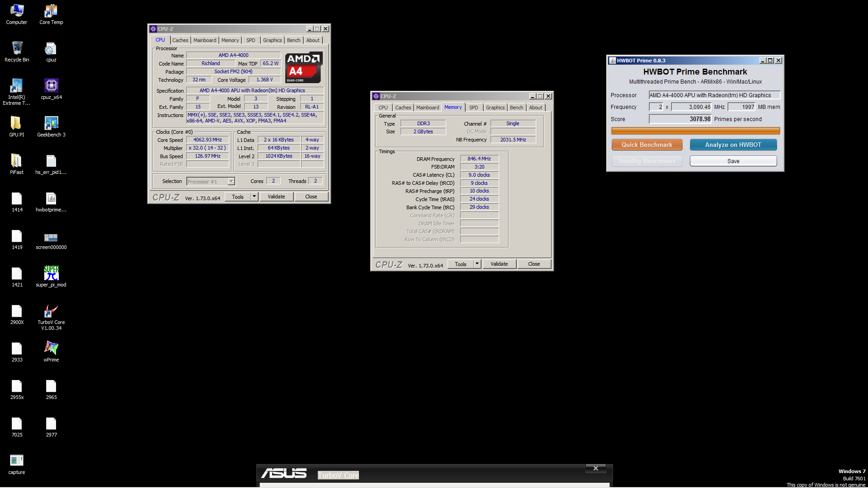
Task: Launch the hwbotprime desktop file
Action: pos(51,202)
